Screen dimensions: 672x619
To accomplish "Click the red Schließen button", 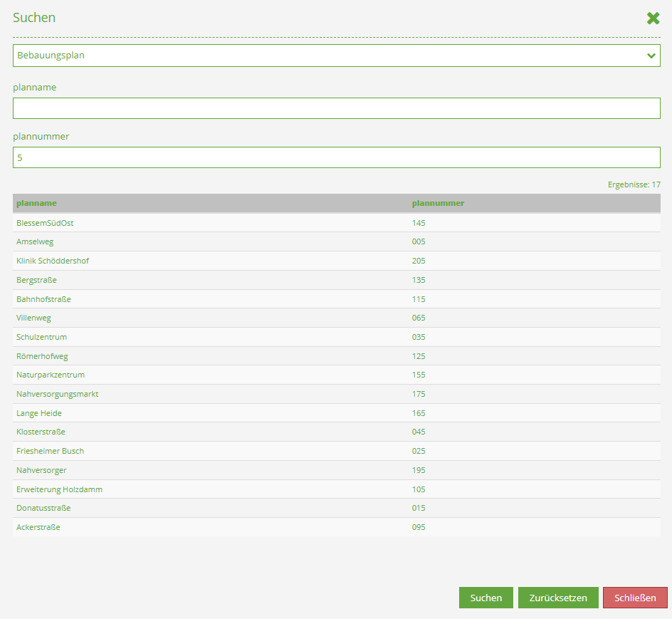I will pyautogui.click(x=635, y=598).
